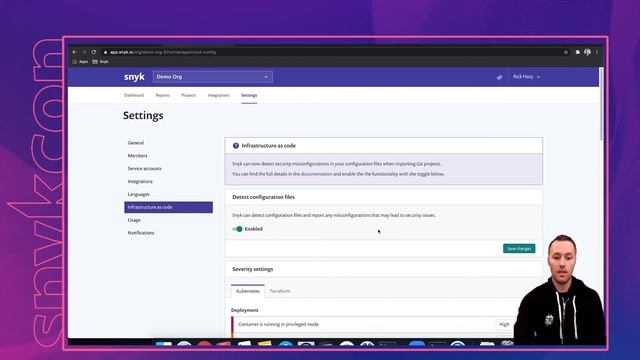The width and height of the screenshot is (640, 360).
Task: Select the Settings top nav tab
Action: click(249, 95)
